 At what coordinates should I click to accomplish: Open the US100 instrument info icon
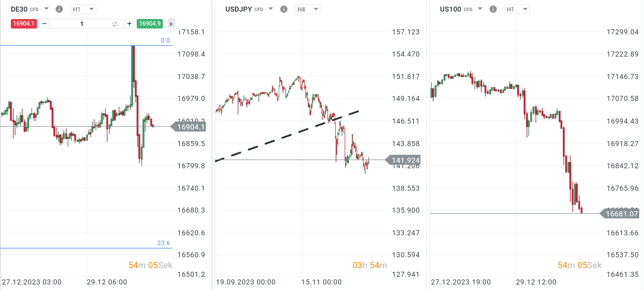(493, 9)
